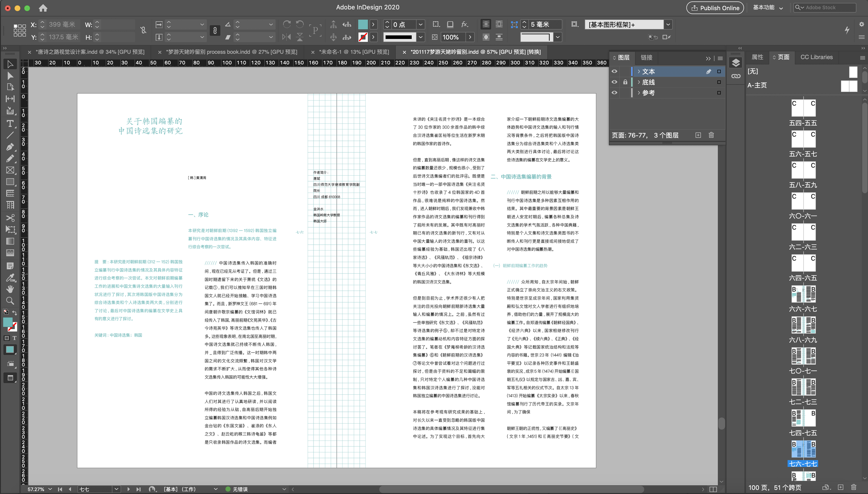868x494 pixels.
Task: Click toolbox fill color swatch
Action: 8,322
